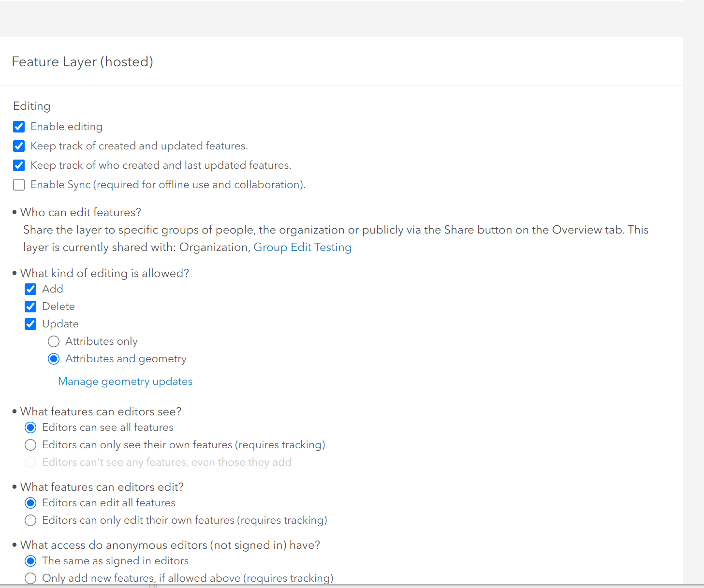The height and width of the screenshot is (588, 704).
Task: Select Editors can edit all features
Action: (30, 503)
